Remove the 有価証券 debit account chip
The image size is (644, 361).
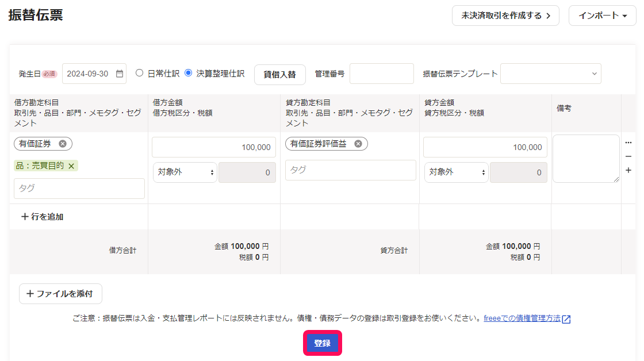click(x=63, y=144)
